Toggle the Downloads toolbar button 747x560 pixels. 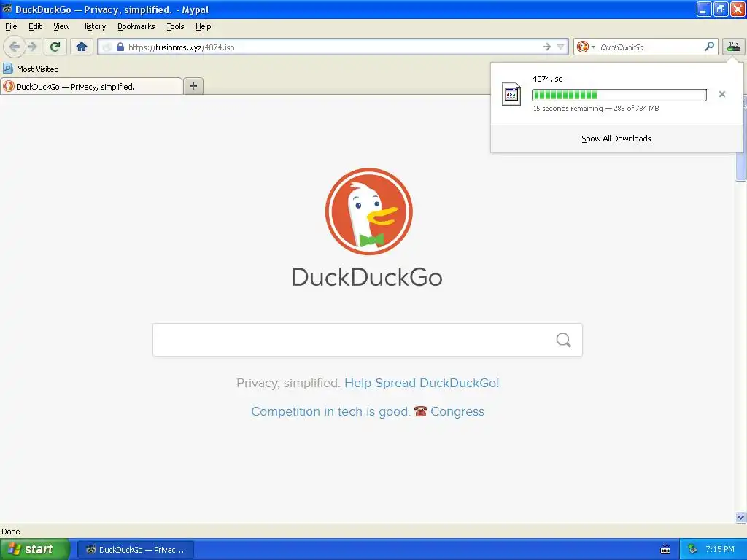click(734, 47)
